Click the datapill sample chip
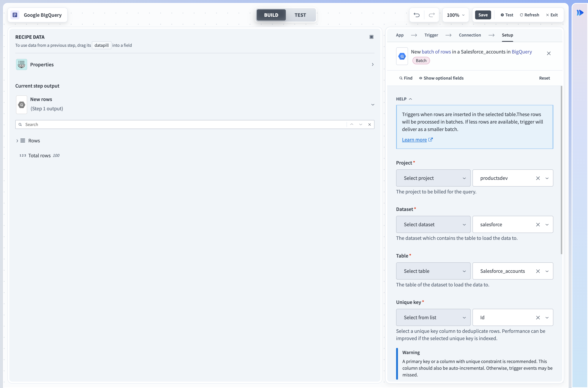588x388 pixels. coord(101,45)
